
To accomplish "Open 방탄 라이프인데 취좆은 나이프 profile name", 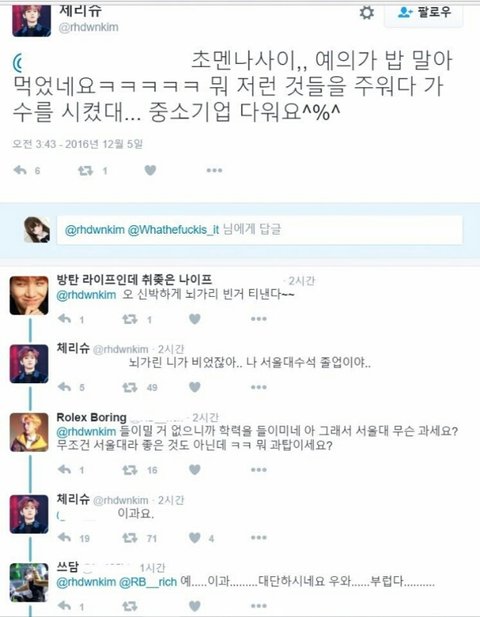I will (135, 280).
